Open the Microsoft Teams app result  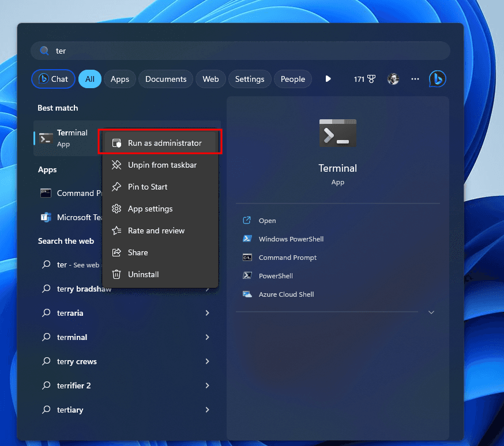[x=70, y=217]
